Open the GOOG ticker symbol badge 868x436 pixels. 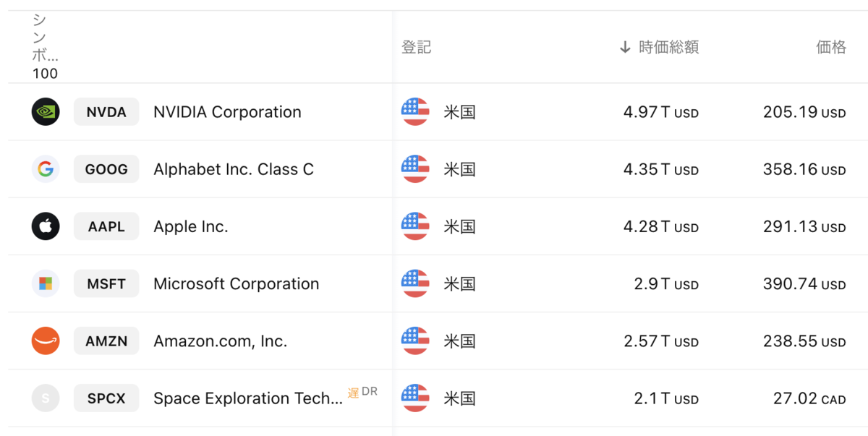pyautogui.click(x=106, y=169)
